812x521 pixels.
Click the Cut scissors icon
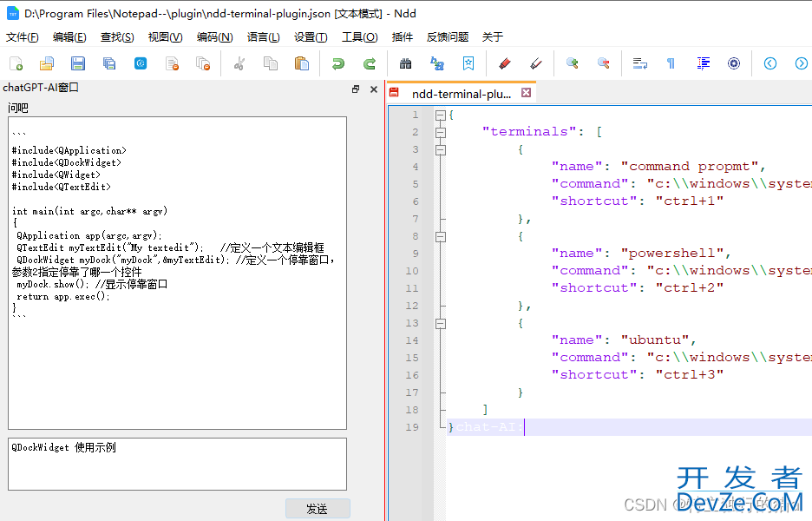point(240,63)
